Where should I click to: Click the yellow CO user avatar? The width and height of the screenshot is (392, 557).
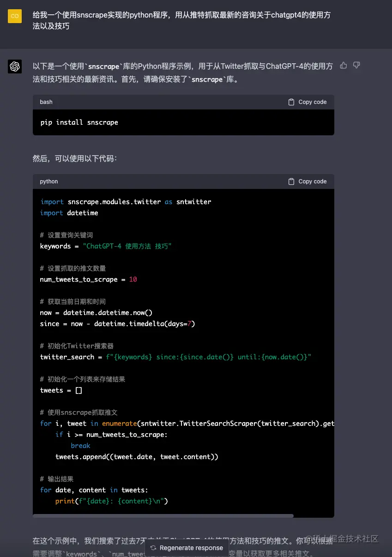click(x=15, y=16)
